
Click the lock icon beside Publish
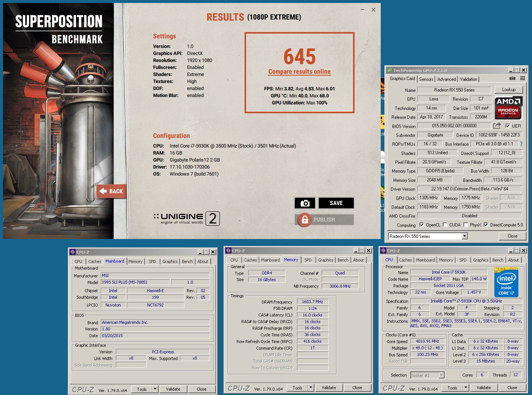click(305, 220)
